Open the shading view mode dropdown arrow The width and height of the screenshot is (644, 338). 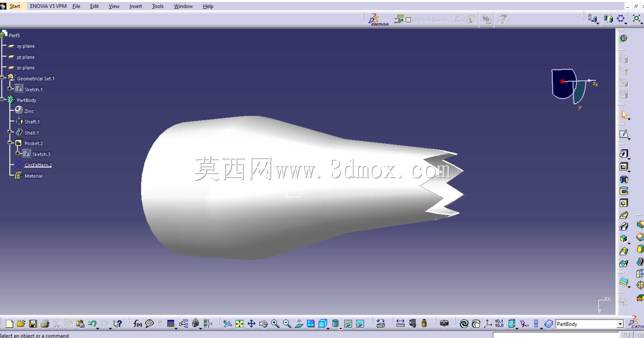coord(340,328)
